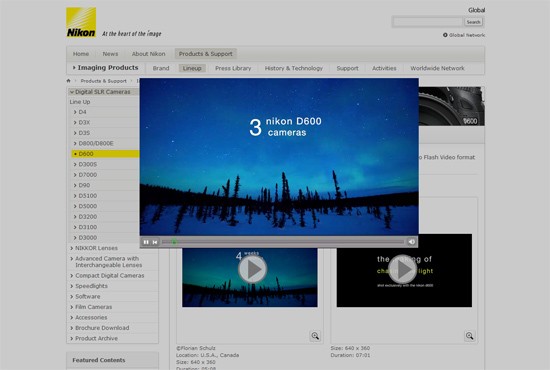550x370 pixels.
Task: Expand the Software category
Action: coord(88,296)
